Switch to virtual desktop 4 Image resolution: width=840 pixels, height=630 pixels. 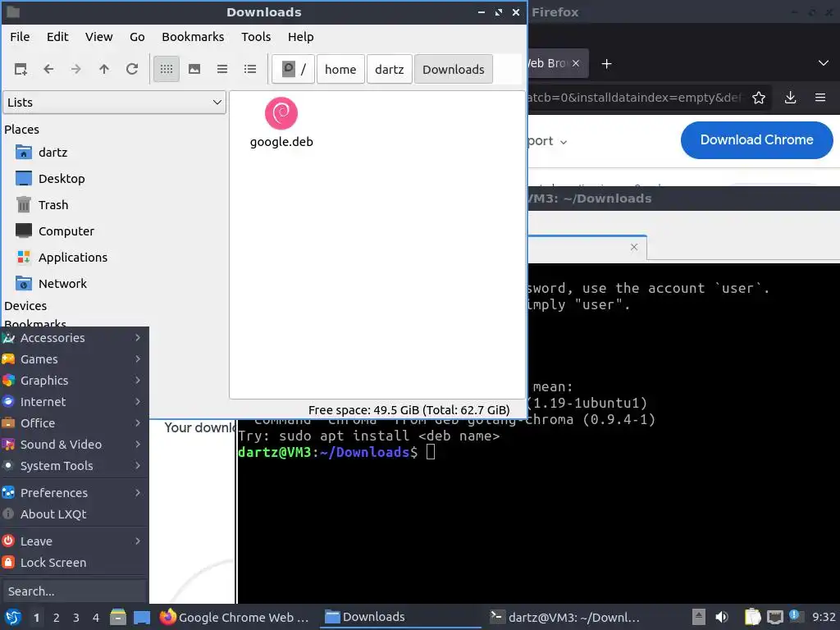[x=96, y=618]
